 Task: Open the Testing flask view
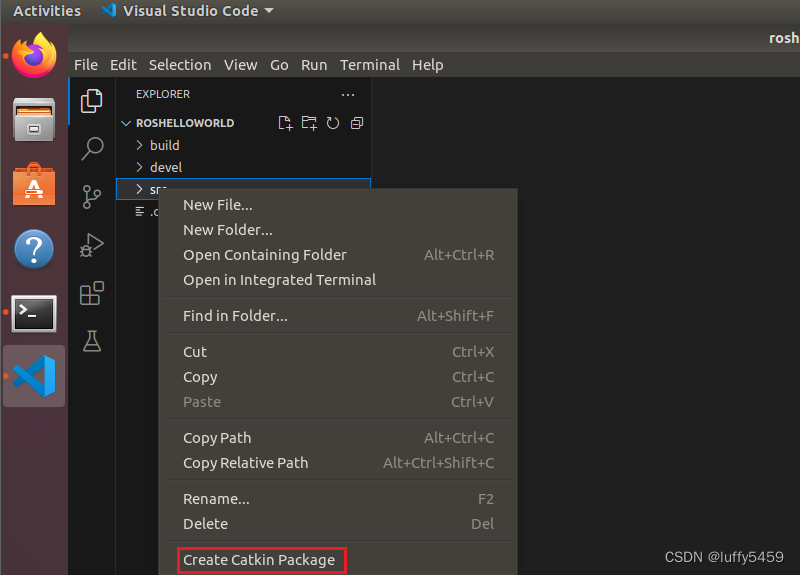(92, 341)
